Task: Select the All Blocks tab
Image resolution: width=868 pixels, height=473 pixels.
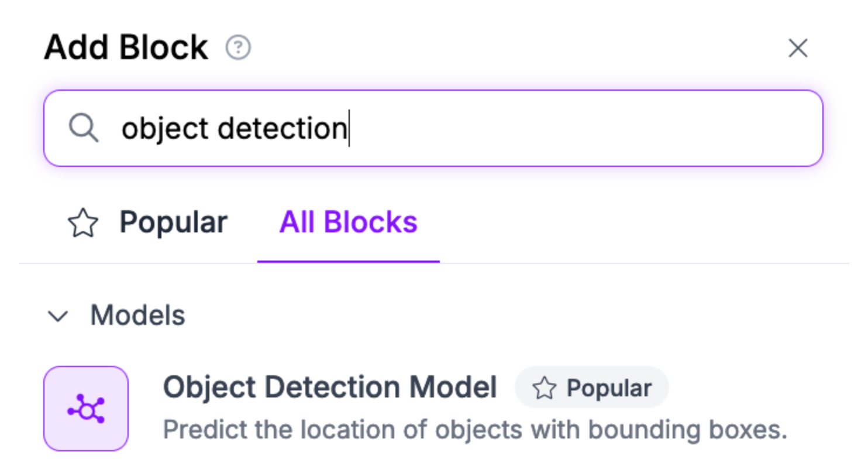Action: (348, 223)
